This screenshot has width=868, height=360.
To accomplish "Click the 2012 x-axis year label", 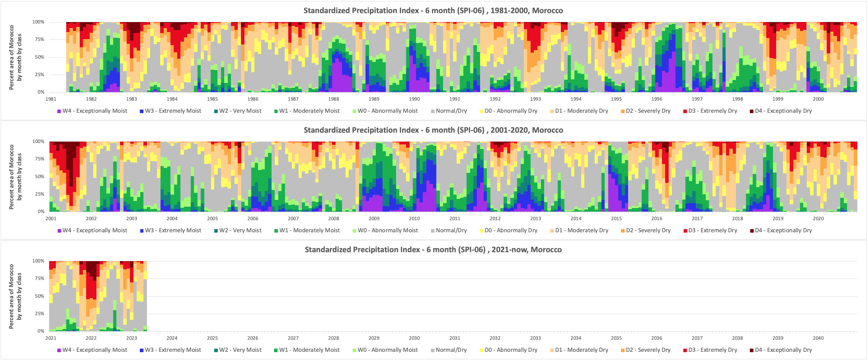I will coord(495,219).
